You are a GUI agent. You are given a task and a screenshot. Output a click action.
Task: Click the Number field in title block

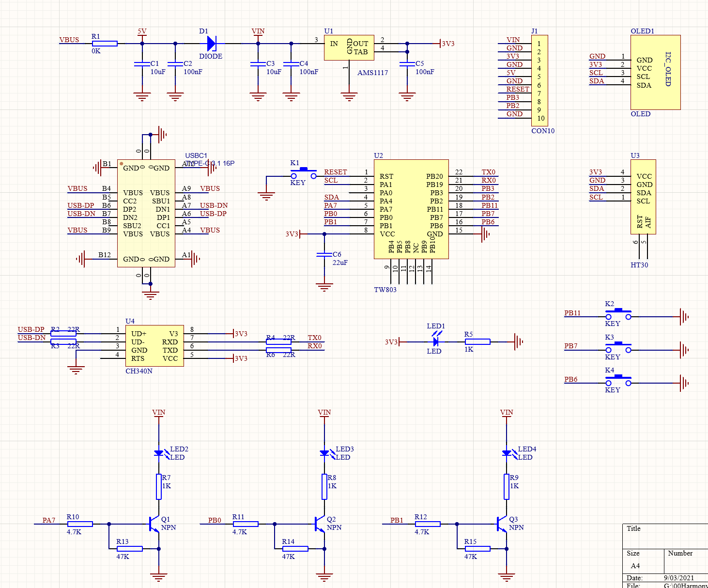click(x=680, y=553)
